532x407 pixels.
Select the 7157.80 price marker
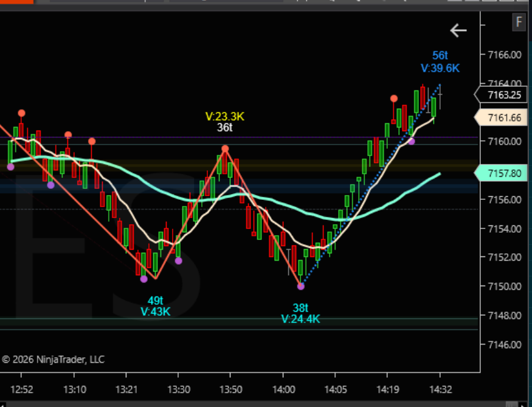(x=501, y=173)
